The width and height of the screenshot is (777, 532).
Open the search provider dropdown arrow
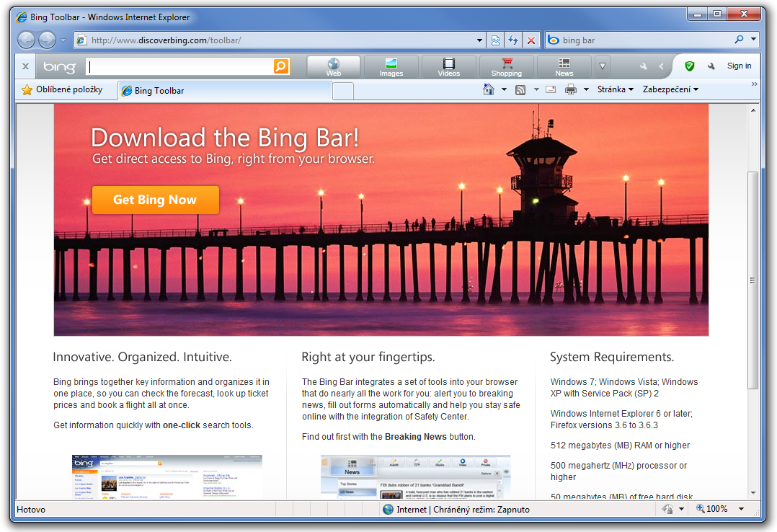[754, 39]
